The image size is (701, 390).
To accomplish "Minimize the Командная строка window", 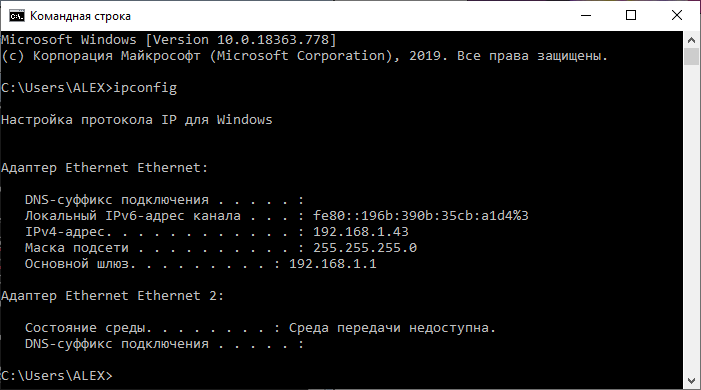I will pyautogui.click(x=586, y=16).
